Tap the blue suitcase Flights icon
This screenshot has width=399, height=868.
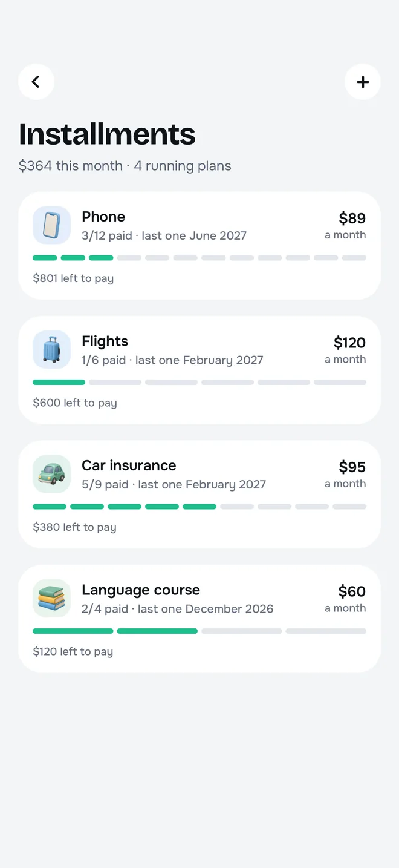51,350
